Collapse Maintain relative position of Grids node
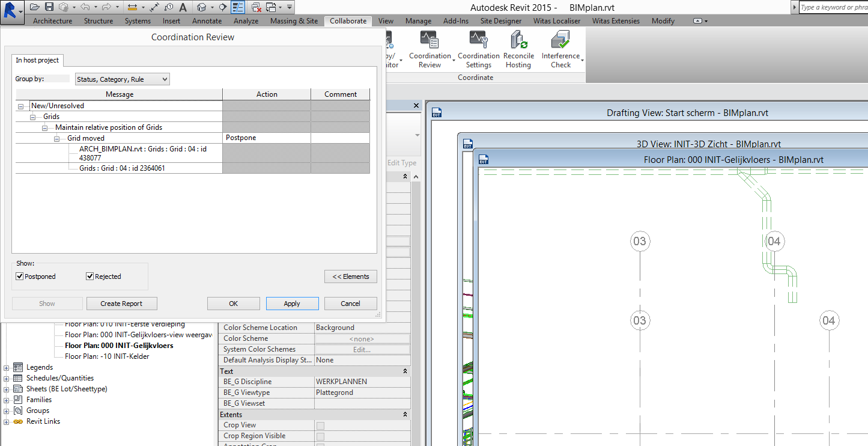868x446 pixels. pos(45,128)
